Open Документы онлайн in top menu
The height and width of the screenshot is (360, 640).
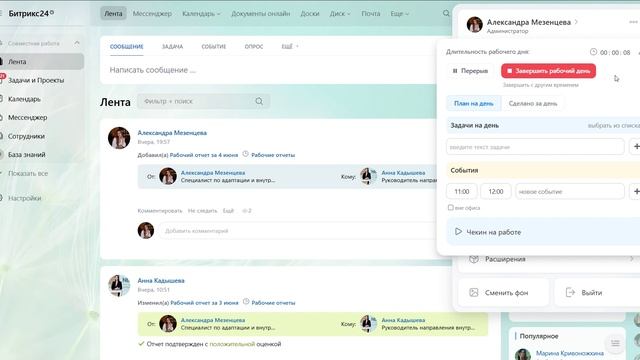click(260, 13)
